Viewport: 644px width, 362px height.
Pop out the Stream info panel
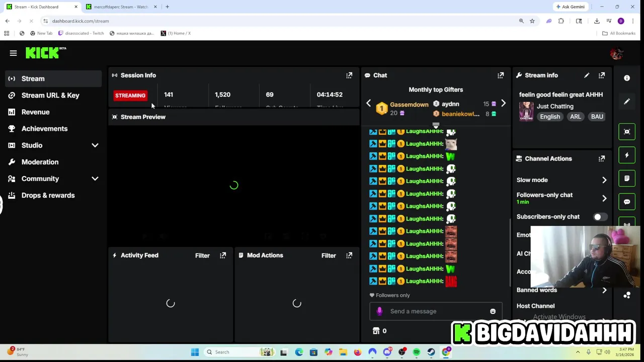[602, 75]
